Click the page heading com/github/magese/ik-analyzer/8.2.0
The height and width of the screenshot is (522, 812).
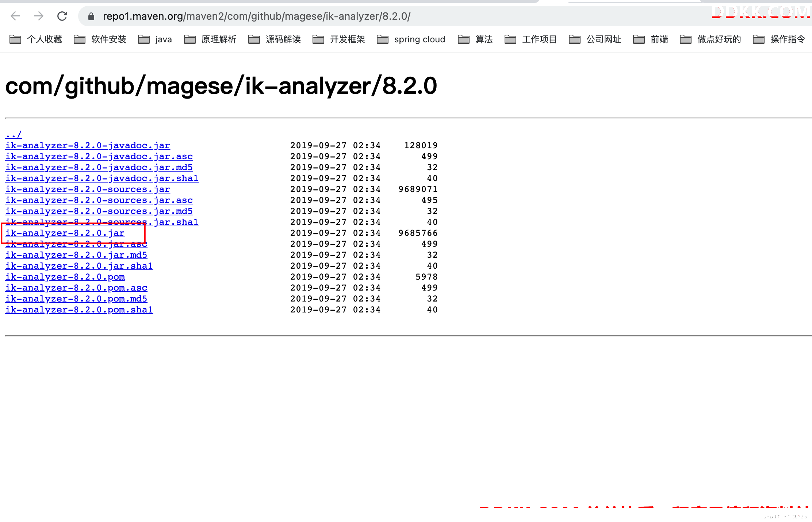tap(221, 86)
